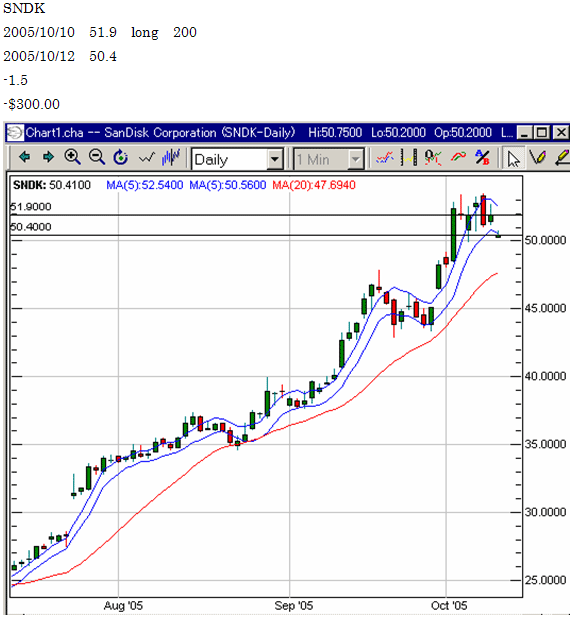Click the SNDK ticker heading text
Screen dimensions: 570x617
24,8
